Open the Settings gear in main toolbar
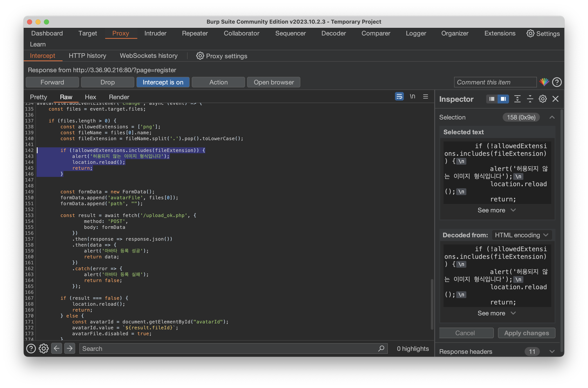 [x=543, y=33]
